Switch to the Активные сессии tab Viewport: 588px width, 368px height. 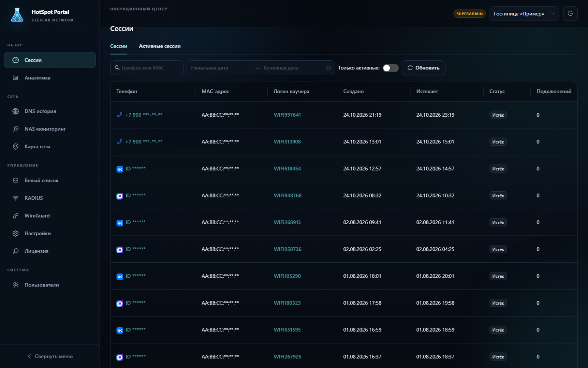159,46
